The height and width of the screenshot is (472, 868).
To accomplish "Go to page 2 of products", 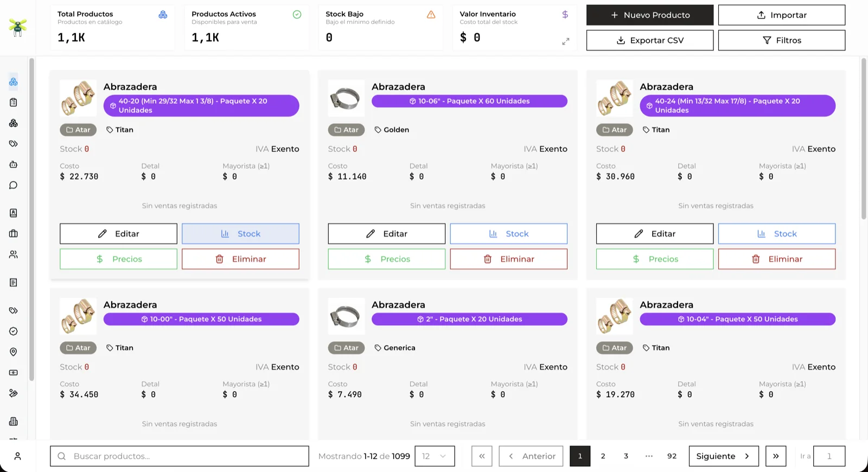I will [603, 456].
